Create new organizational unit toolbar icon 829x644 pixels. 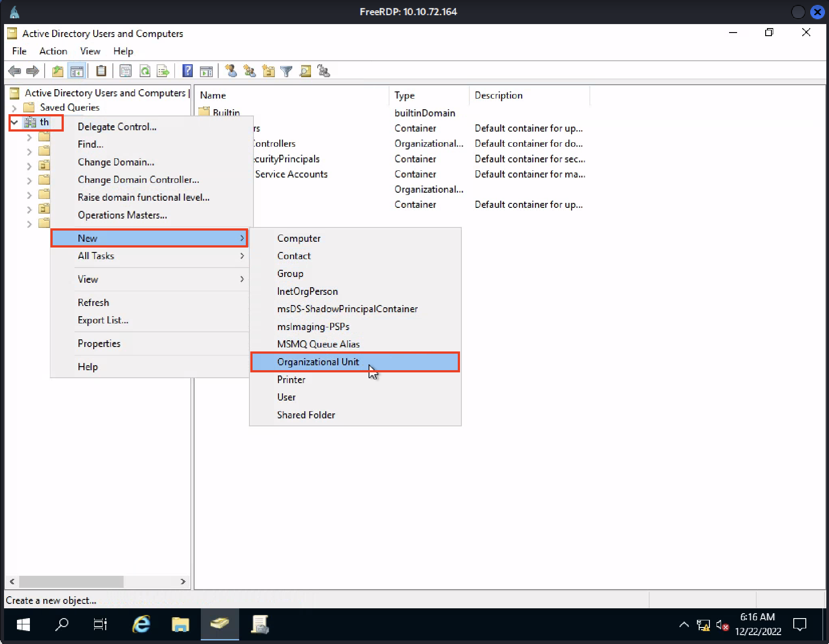(268, 71)
